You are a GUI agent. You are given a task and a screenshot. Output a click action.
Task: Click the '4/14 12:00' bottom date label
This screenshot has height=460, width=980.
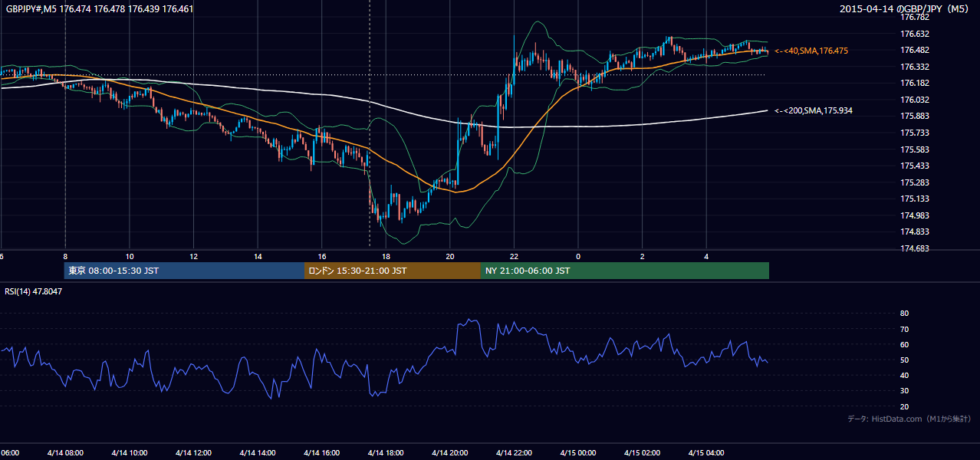click(x=194, y=453)
